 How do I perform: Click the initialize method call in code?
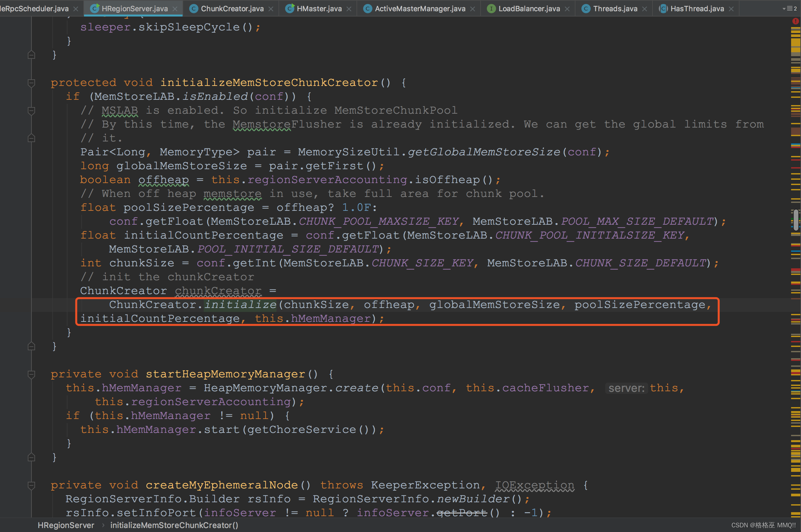pos(240,305)
